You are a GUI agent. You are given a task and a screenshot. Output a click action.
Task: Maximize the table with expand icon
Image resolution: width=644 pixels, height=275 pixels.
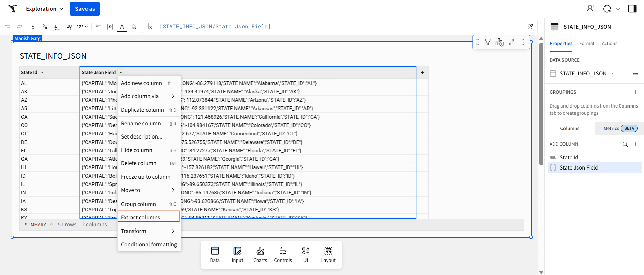click(511, 42)
